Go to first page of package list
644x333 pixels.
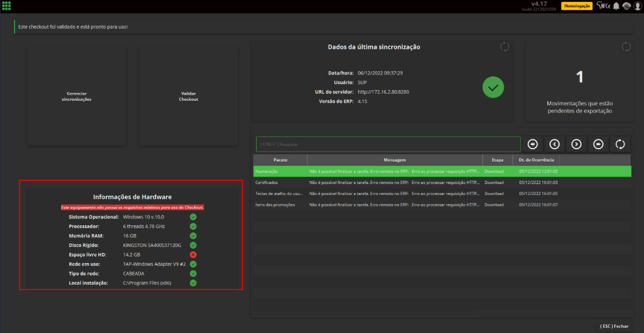click(x=532, y=144)
